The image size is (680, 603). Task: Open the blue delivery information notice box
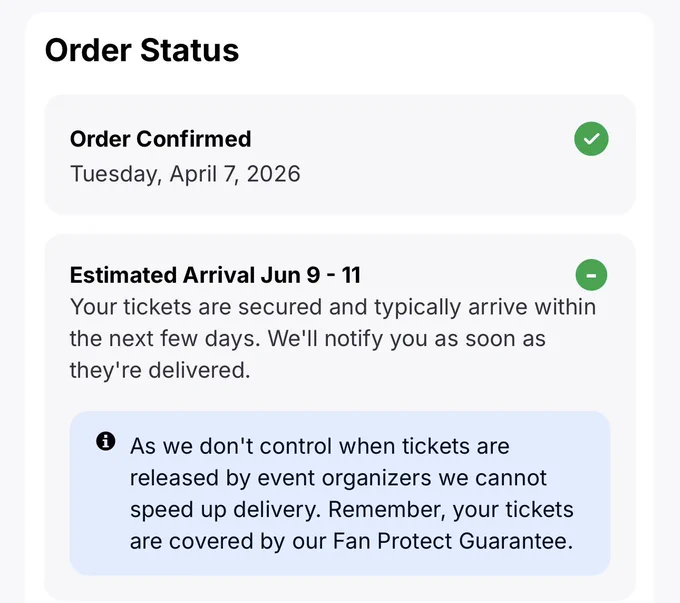[340, 493]
